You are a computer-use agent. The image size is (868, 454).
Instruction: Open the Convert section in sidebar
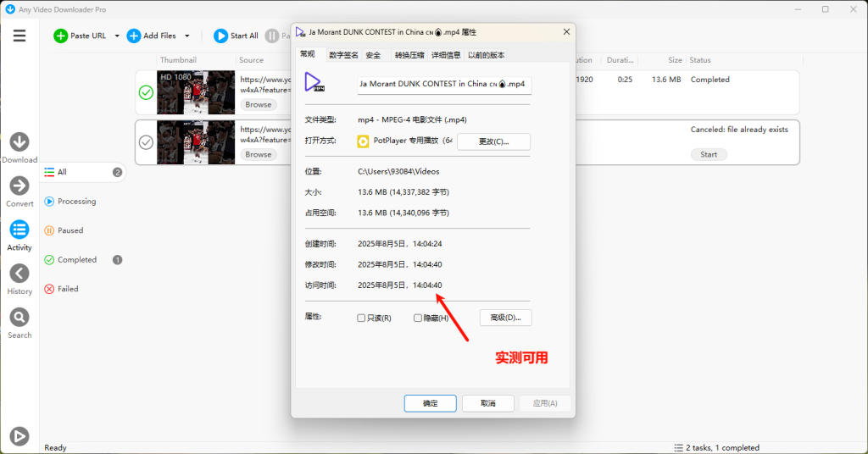19,186
